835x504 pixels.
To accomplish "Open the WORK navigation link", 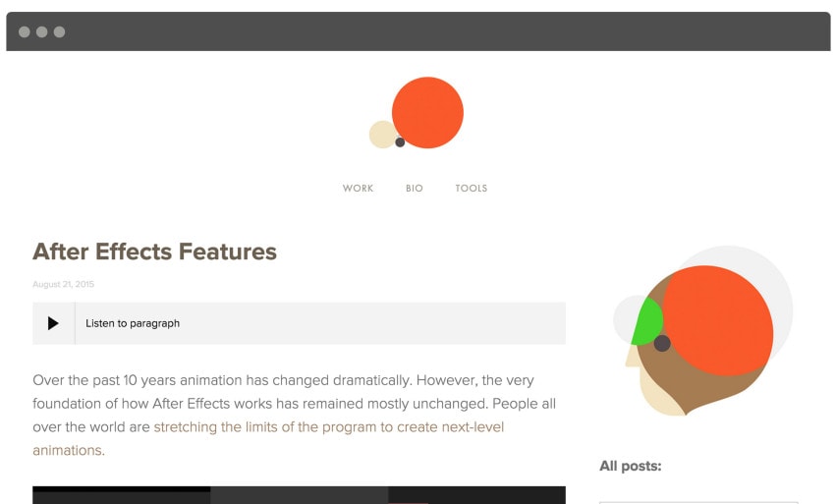I will click(358, 188).
